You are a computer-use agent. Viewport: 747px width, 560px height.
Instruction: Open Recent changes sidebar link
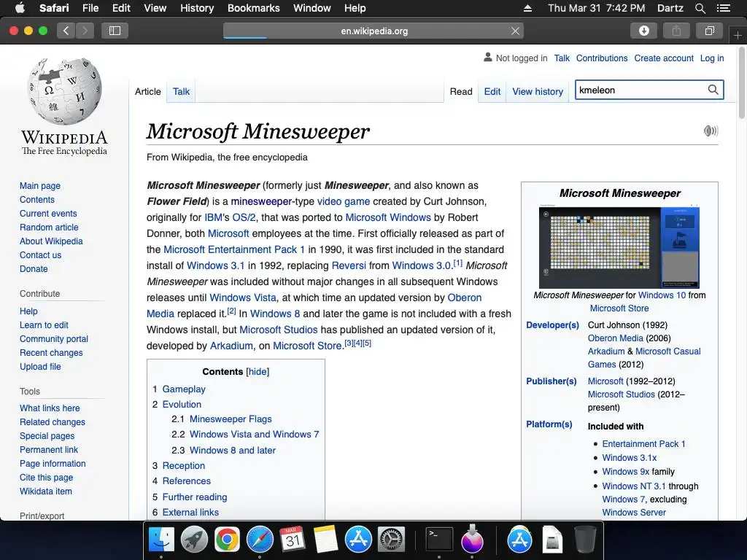(x=51, y=353)
